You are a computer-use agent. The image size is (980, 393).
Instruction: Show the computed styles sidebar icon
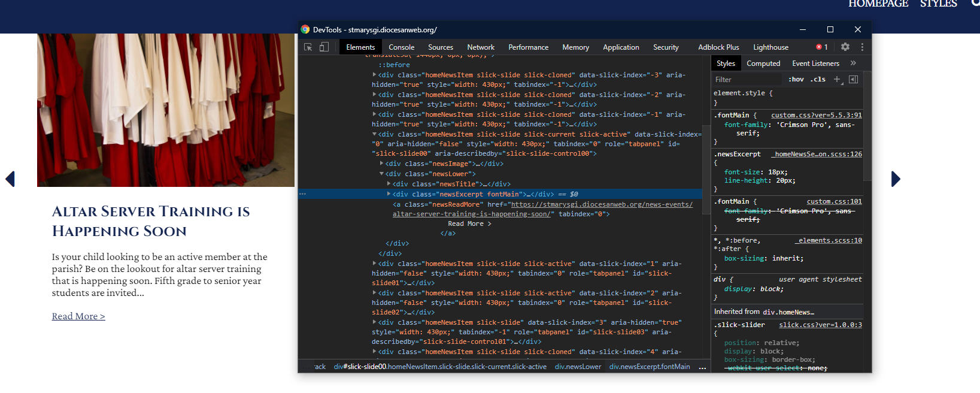tap(854, 79)
